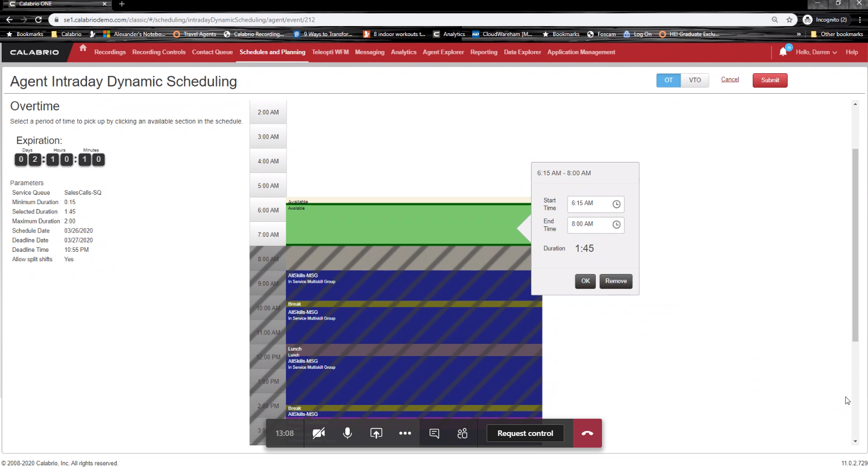Mute the microphone in call bar
This screenshot has width=868, height=467.
pyautogui.click(x=348, y=434)
